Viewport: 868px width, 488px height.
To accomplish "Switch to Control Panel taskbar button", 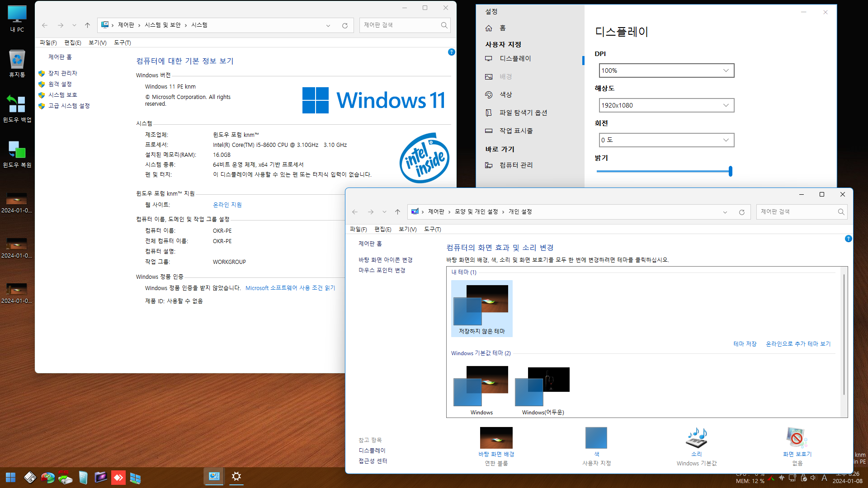I will click(214, 476).
